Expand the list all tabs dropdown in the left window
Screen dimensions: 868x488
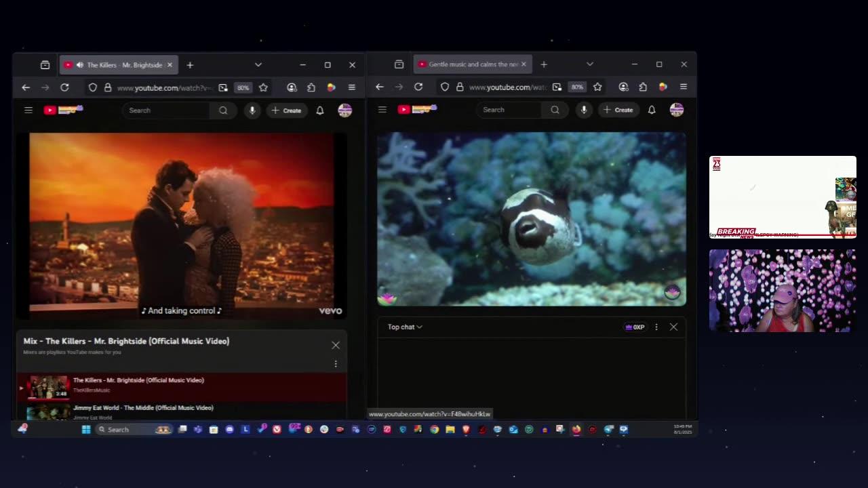click(258, 65)
